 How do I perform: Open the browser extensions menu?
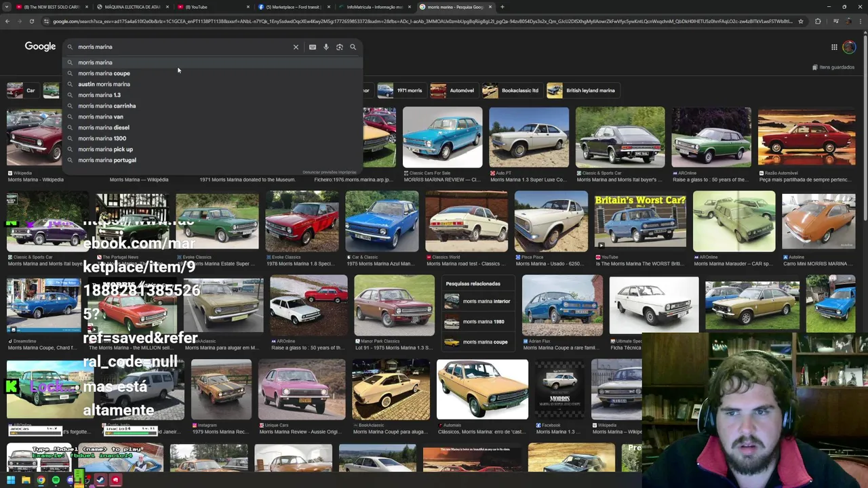818,21
